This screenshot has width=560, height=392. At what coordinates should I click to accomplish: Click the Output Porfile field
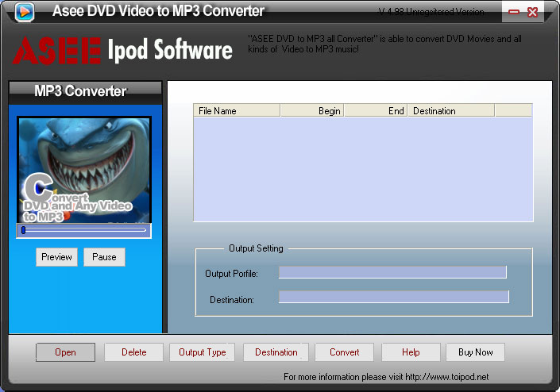click(392, 272)
